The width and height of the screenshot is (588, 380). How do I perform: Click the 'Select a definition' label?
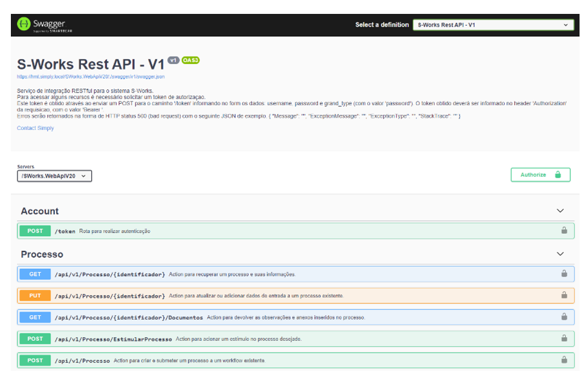(x=382, y=25)
